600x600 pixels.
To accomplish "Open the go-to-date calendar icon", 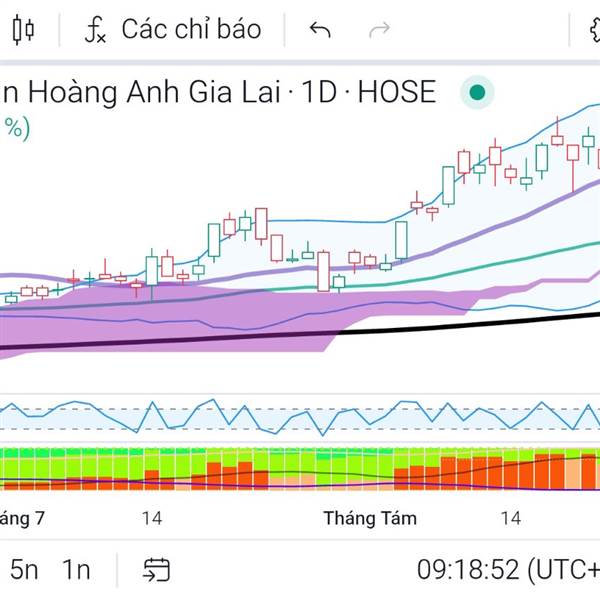I will pyautogui.click(x=156, y=570).
